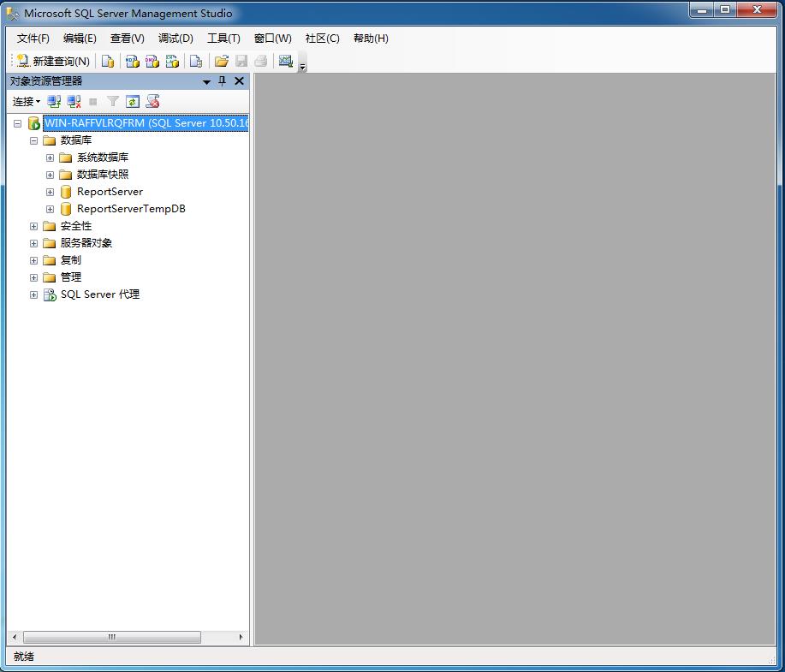Viewport: 785px width, 672px height.
Task: Refresh the Object Explorer tree
Action: (133, 101)
